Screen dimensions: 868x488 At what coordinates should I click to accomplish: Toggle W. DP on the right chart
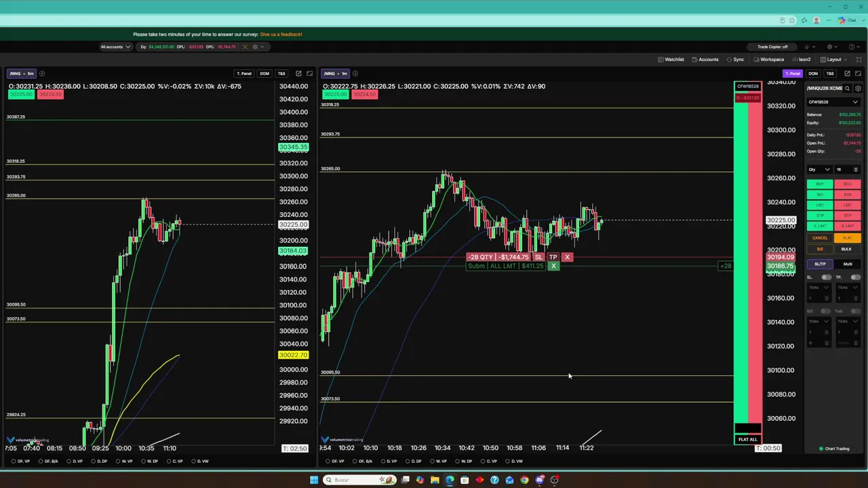click(x=465, y=462)
